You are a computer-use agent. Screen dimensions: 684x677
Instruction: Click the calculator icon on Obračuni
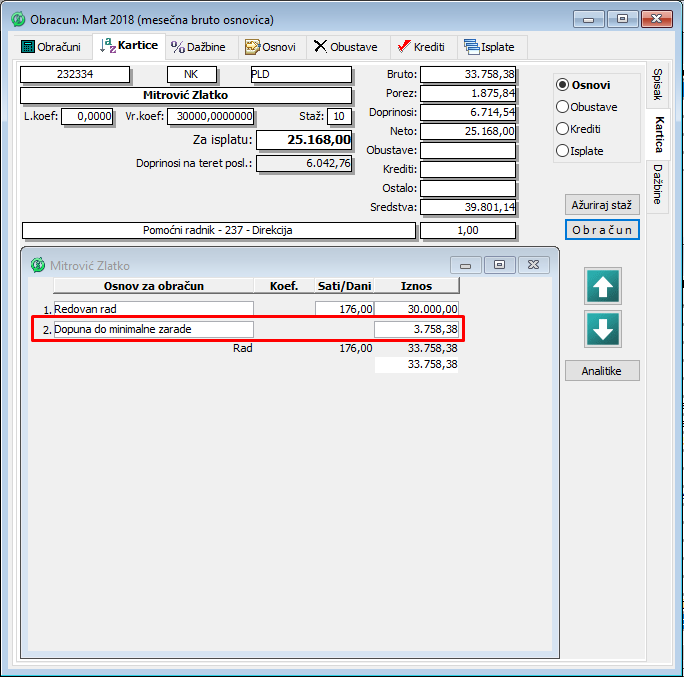[x=27, y=47]
